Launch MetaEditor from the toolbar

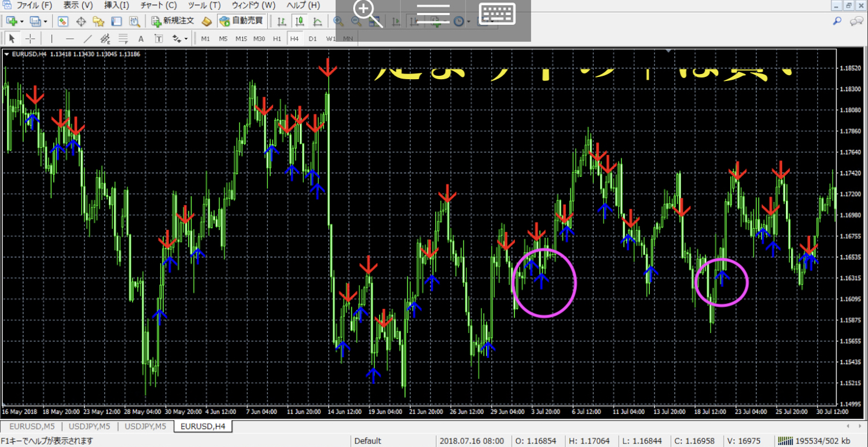(207, 21)
